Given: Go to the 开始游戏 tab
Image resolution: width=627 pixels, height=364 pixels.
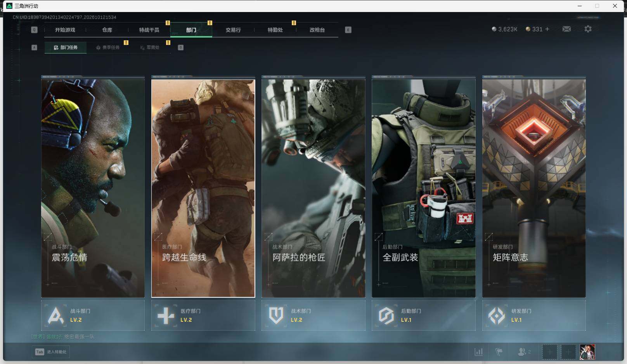Looking at the screenshot, I should pos(65,30).
